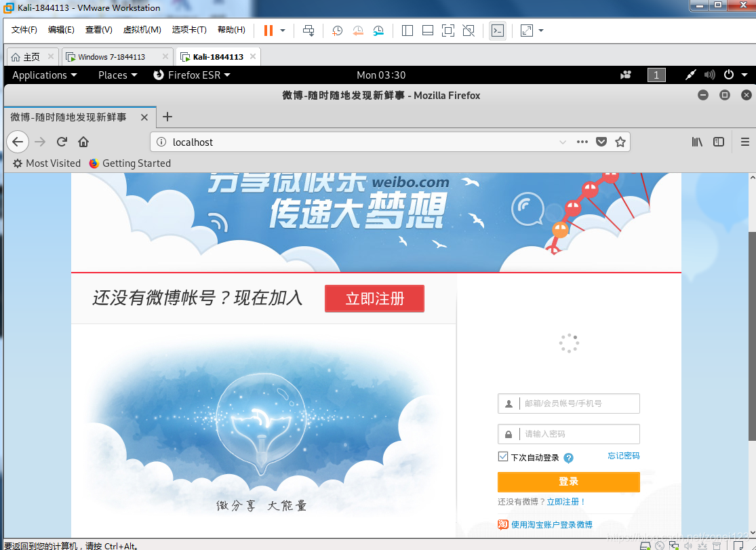Open the page actions three-dot menu

click(582, 142)
